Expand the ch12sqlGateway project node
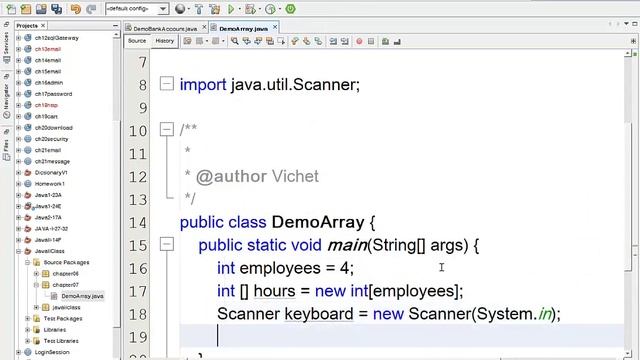640x360 pixels. click(18, 38)
